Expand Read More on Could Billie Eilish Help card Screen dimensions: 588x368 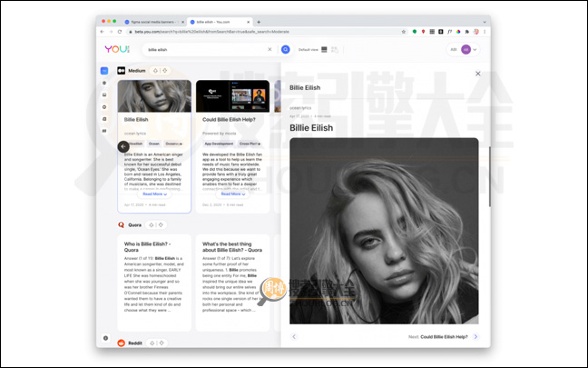(232, 194)
